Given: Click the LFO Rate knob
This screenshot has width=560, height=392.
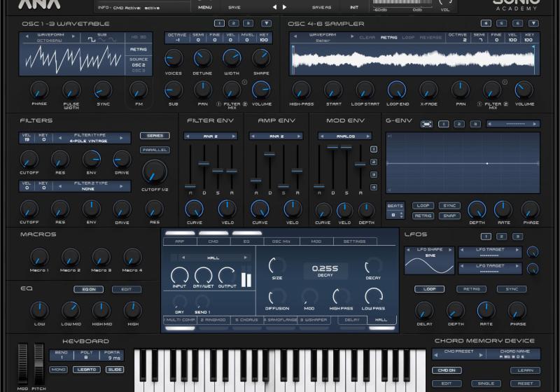Looking at the screenshot, I should point(486,310).
